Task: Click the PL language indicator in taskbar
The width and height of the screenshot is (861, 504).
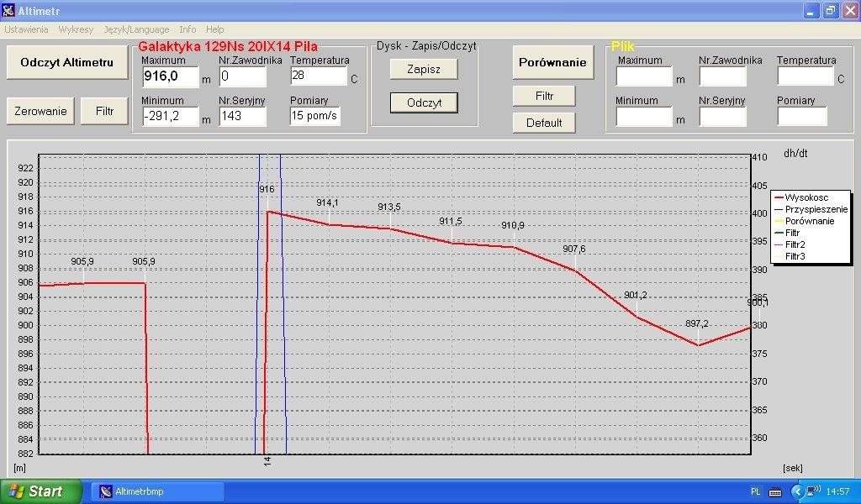Action: click(755, 491)
